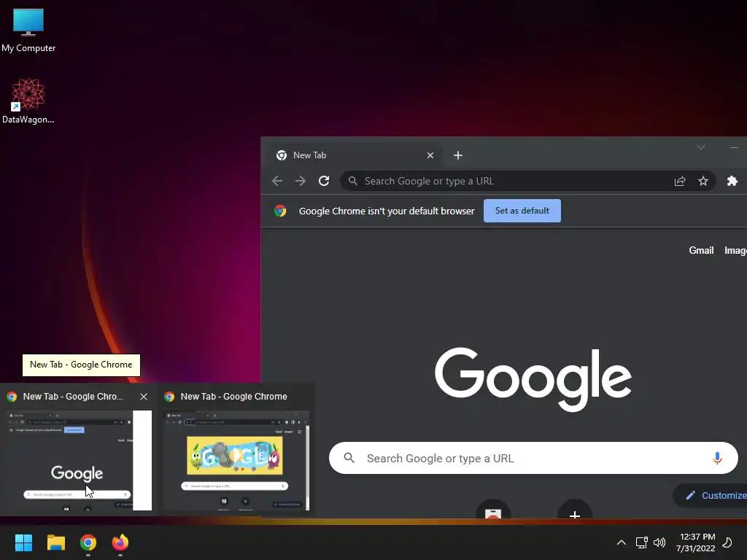Click the Set as default button
The image size is (747, 560).
pyautogui.click(x=522, y=211)
